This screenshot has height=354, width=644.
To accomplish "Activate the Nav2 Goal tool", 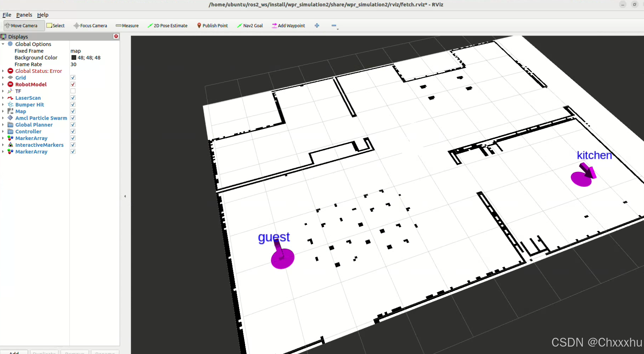I will [x=250, y=26].
